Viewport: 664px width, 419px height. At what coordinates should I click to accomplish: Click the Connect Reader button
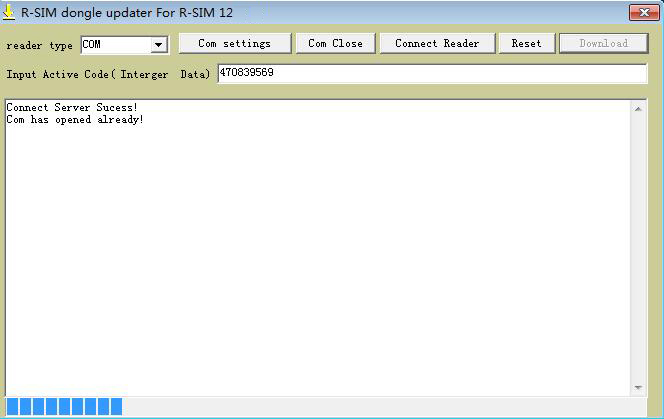[x=437, y=44]
